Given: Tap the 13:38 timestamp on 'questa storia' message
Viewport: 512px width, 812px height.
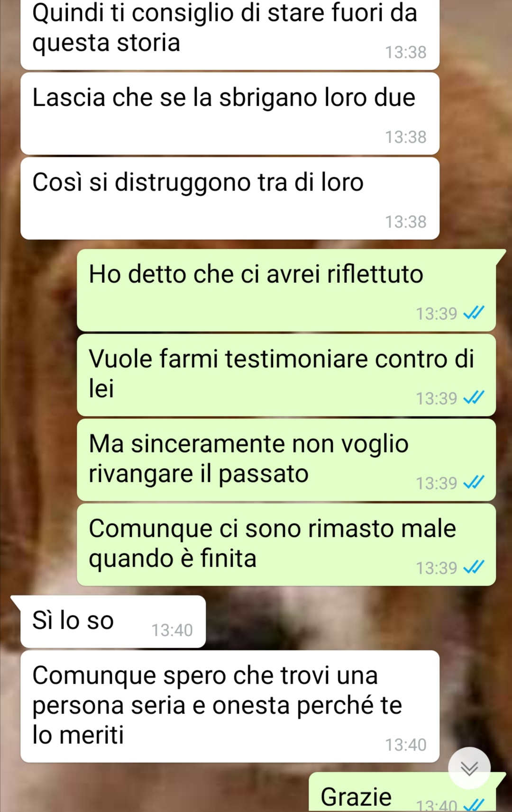Looking at the screenshot, I should point(406,52).
